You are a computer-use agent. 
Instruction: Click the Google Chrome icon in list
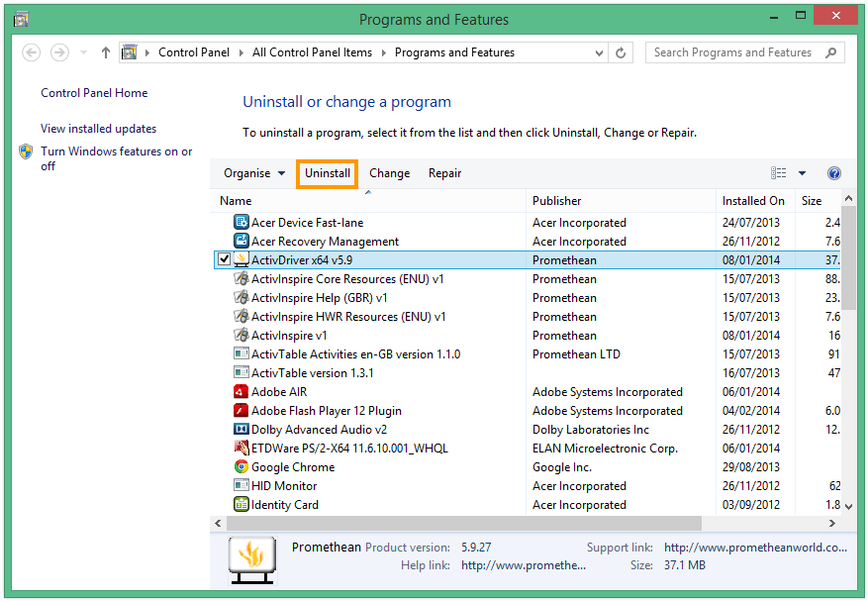[241, 467]
